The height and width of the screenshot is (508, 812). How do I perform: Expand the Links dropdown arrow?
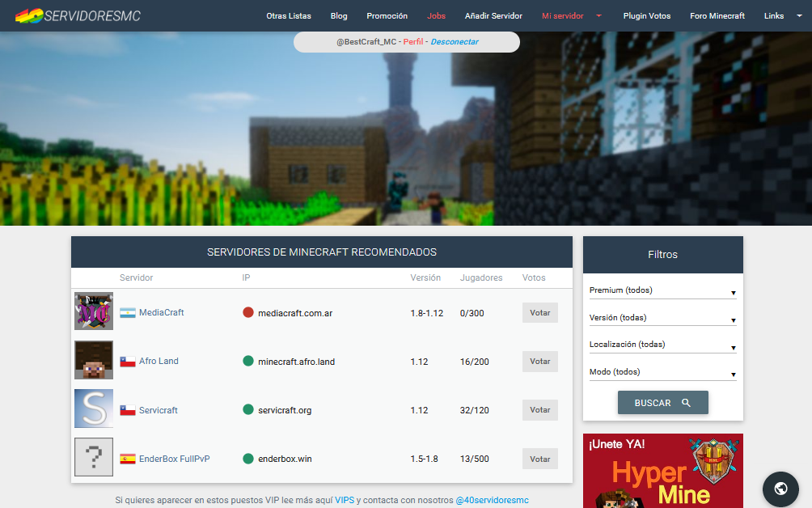click(x=799, y=16)
